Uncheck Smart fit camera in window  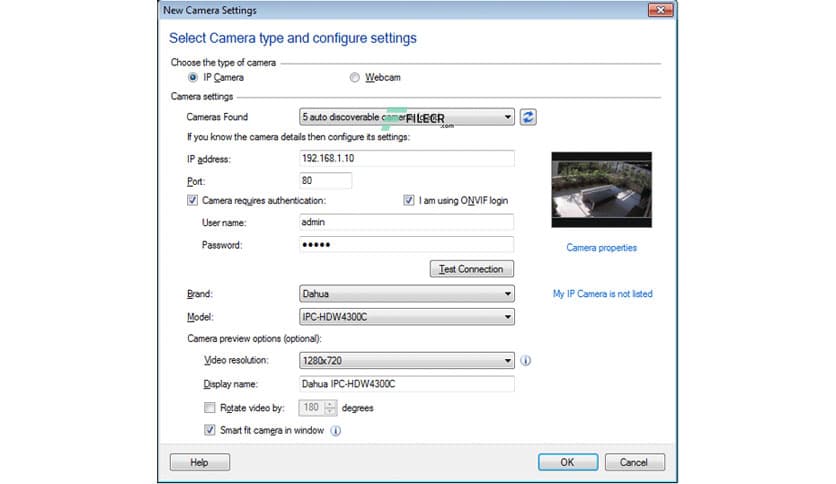coord(210,430)
